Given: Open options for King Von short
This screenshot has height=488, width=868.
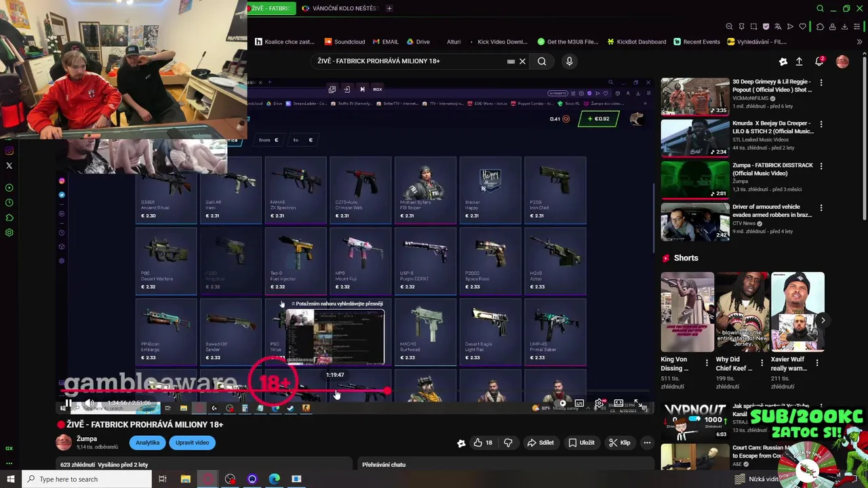Looking at the screenshot, I should [x=707, y=363].
